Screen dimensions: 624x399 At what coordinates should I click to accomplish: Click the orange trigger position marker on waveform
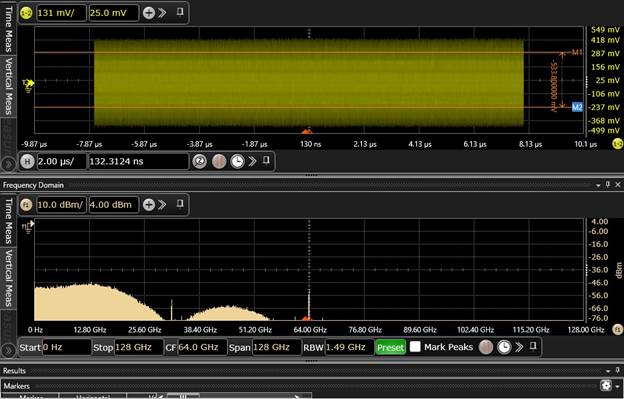(306, 131)
